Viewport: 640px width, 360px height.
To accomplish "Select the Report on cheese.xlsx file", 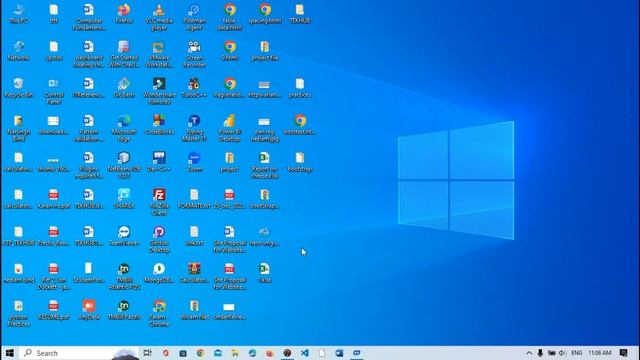I will (264, 165).
